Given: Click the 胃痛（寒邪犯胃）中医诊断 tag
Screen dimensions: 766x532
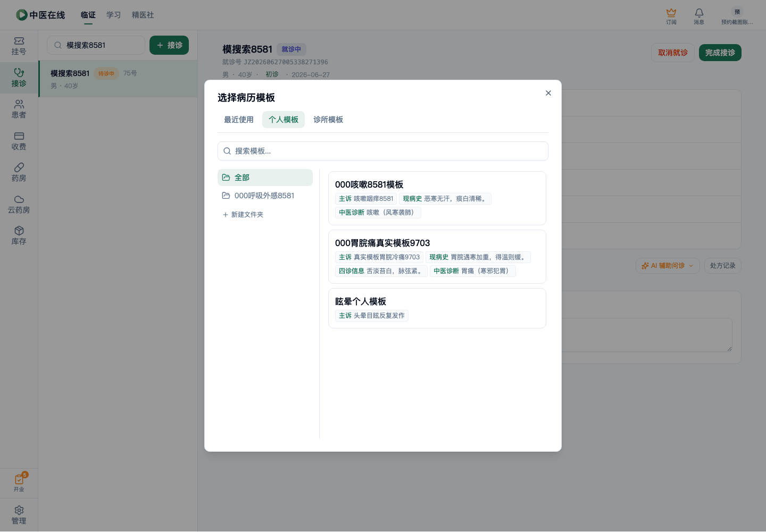Looking at the screenshot, I should (473, 271).
